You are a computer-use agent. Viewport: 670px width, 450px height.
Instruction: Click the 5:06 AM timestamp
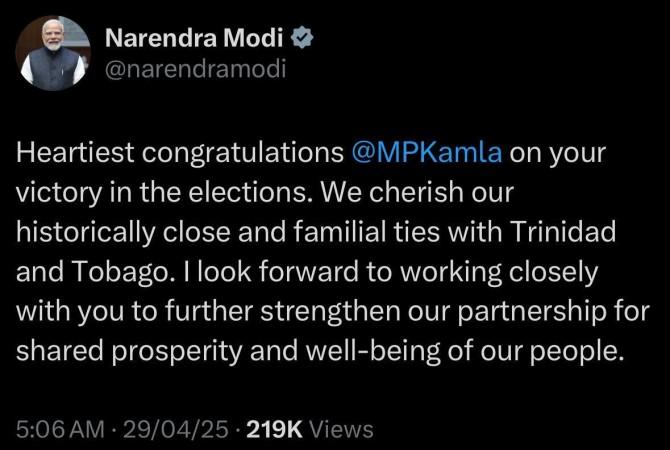(60, 430)
